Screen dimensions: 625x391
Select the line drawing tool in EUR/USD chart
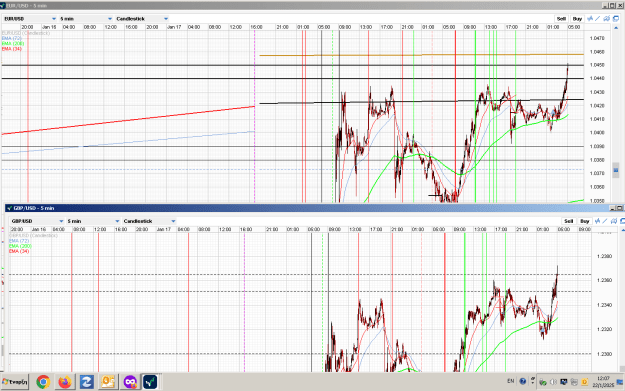(x=597, y=19)
